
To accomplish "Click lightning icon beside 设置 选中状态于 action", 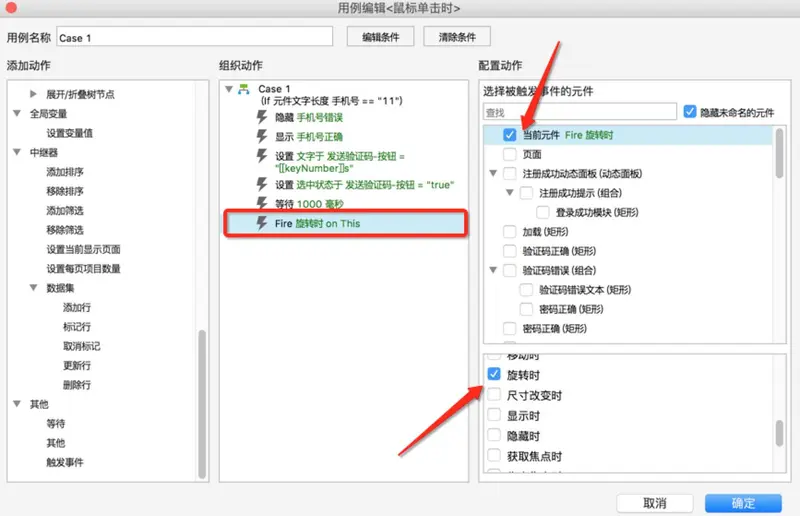I will tap(263, 184).
